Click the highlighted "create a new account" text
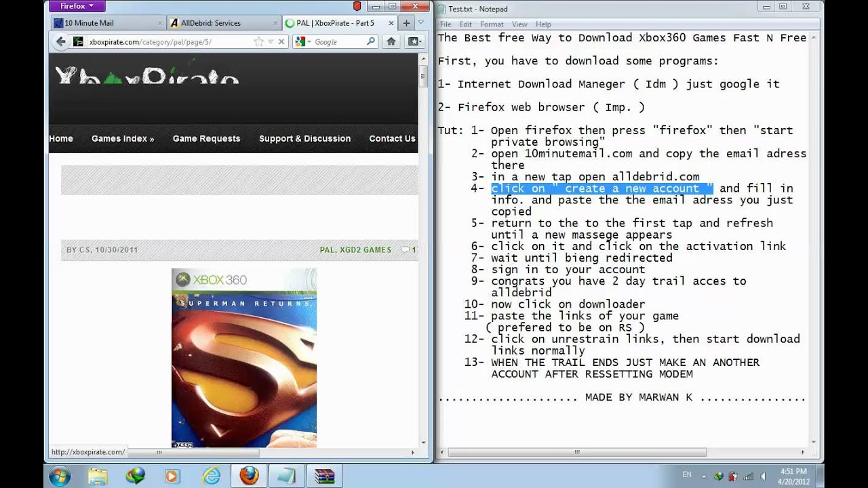Screen dimensions: 868x488 (602, 188)
